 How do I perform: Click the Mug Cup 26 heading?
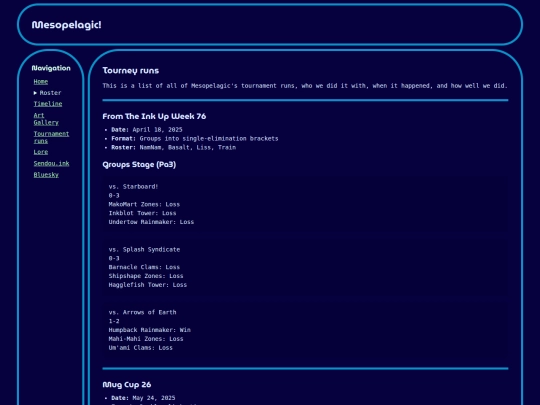[127, 384]
